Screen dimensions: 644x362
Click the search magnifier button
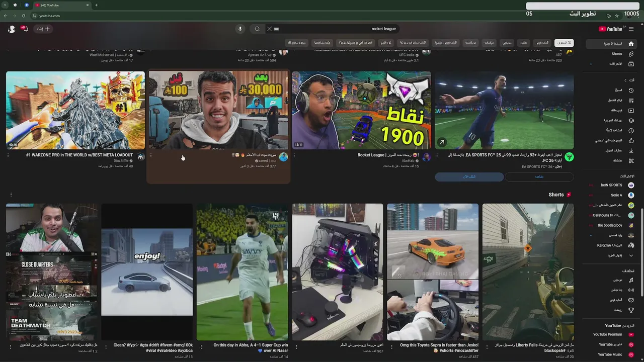(x=257, y=29)
